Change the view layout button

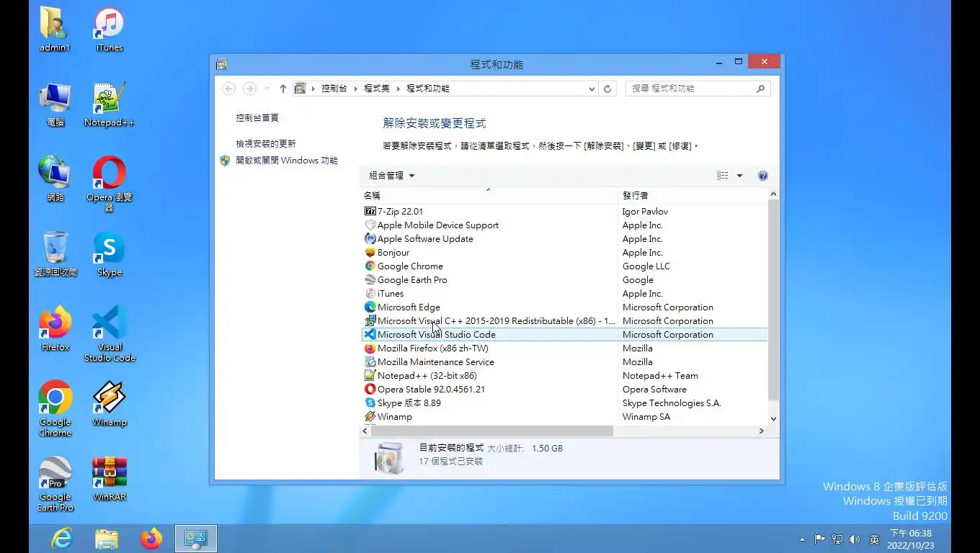[723, 176]
